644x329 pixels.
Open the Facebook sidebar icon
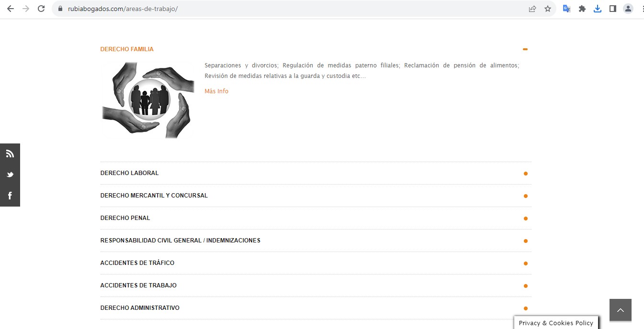10,196
